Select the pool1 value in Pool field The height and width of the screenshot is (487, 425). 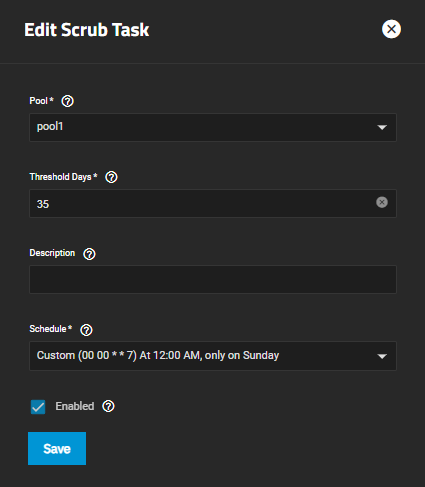(50, 127)
